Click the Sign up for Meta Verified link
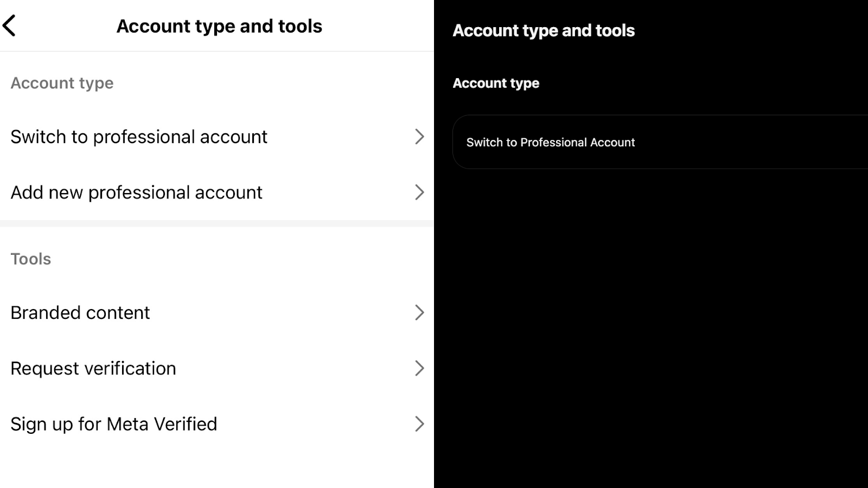Viewport: 868px width, 488px height. pos(114,424)
